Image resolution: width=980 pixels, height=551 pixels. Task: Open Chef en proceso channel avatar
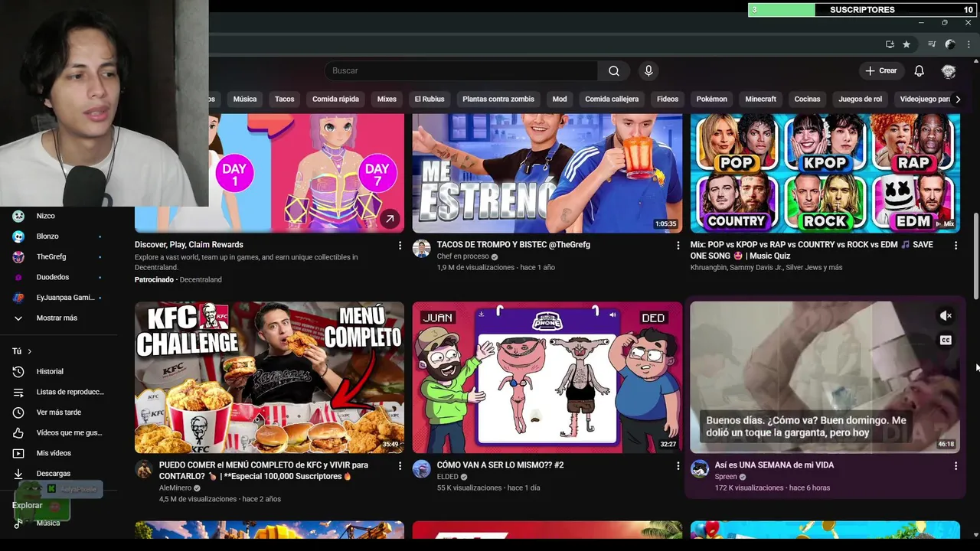422,249
